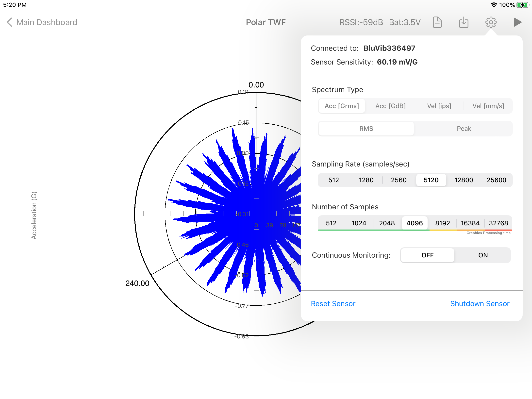The width and height of the screenshot is (532, 399).
Task: Set number of samples to 512
Action: [x=331, y=223]
